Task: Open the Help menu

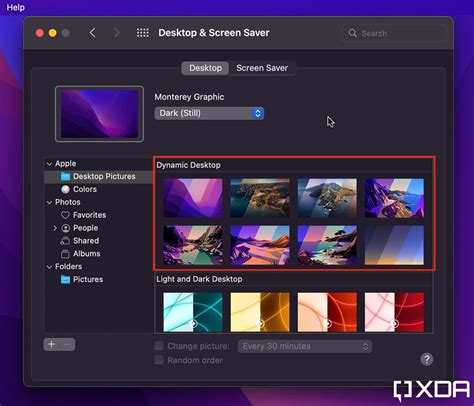Action: point(16,7)
